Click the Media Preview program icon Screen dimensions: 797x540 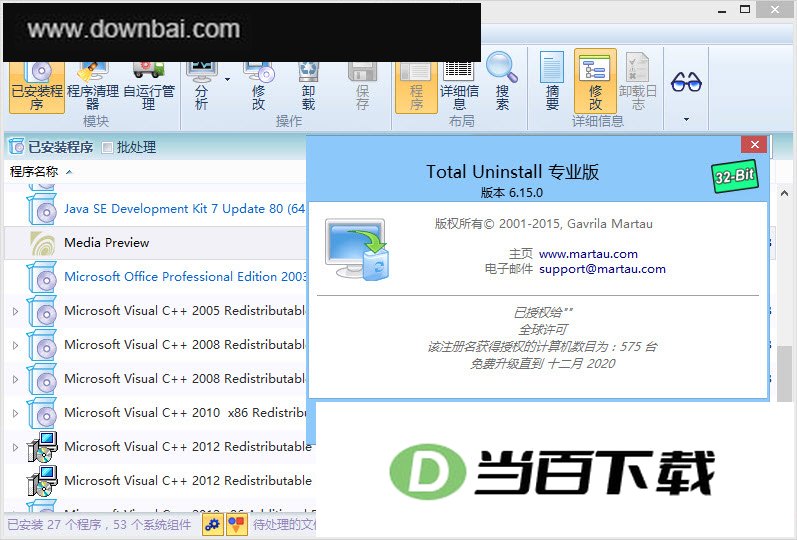42,243
